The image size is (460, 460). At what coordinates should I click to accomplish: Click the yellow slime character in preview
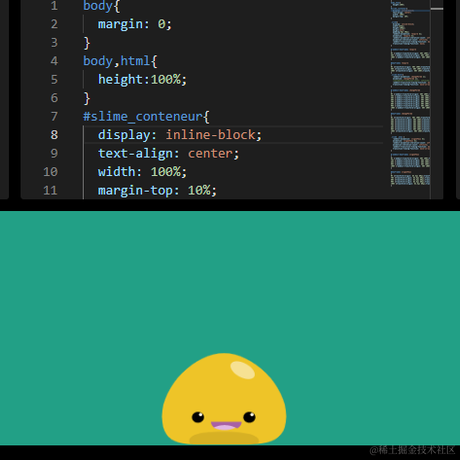(x=224, y=399)
